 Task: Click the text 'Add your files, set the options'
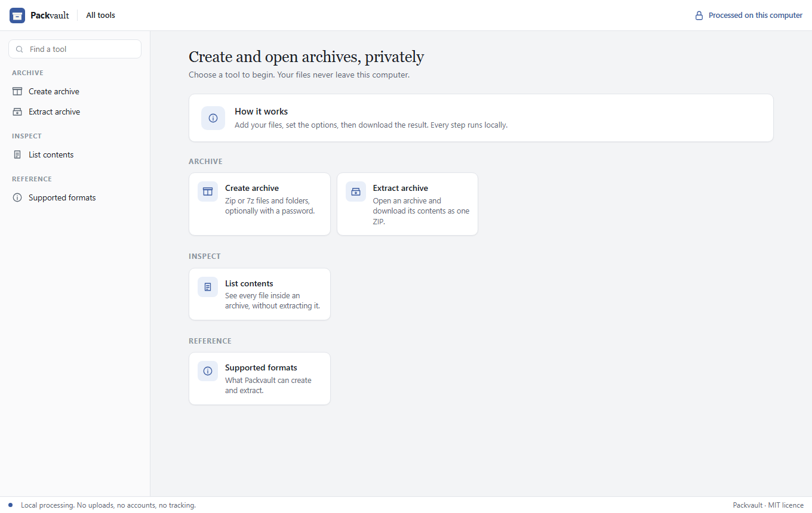tap(285, 125)
